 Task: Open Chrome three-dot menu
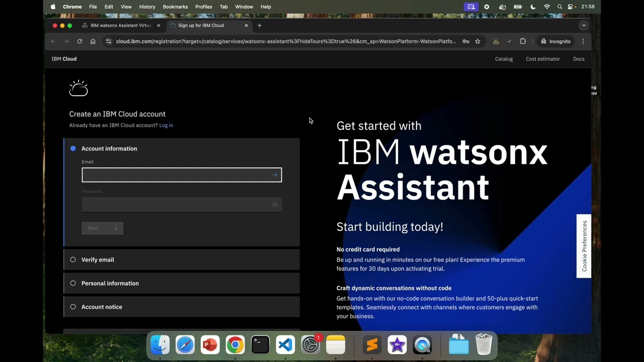point(583,41)
